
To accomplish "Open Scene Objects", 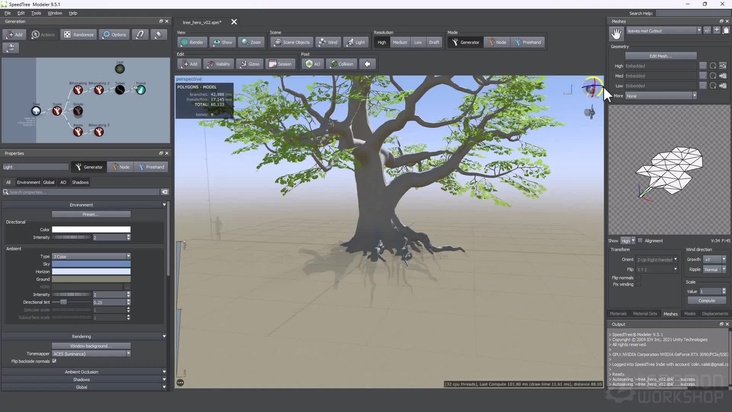I will pos(292,42).
